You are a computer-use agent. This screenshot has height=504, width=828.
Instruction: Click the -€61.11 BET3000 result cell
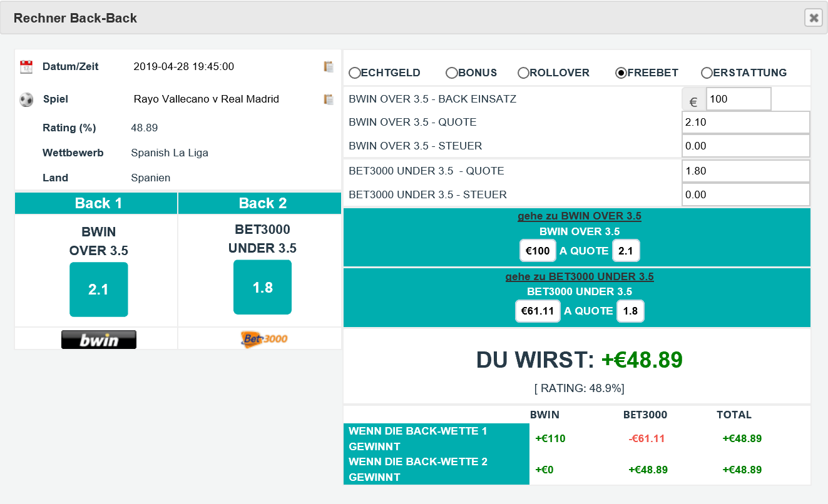pyautogui.click(x=647, y=438)
